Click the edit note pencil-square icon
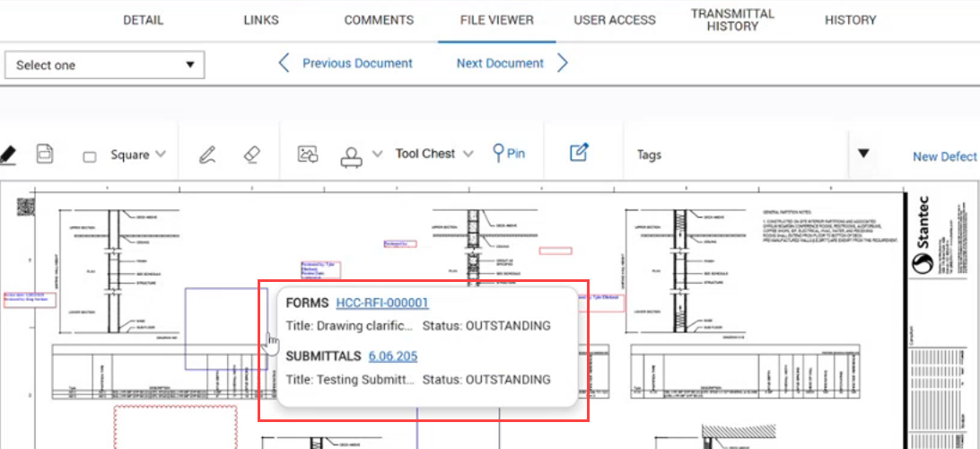Viewport: 980px width, 449px height. pos(579,154)
